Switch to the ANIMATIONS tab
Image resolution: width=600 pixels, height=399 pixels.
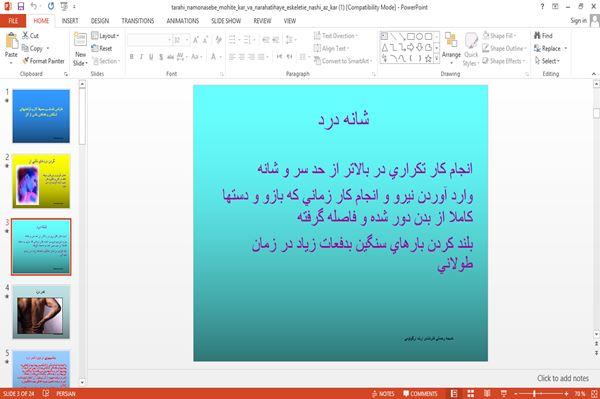pyautogui.click(x=183, y=21)
